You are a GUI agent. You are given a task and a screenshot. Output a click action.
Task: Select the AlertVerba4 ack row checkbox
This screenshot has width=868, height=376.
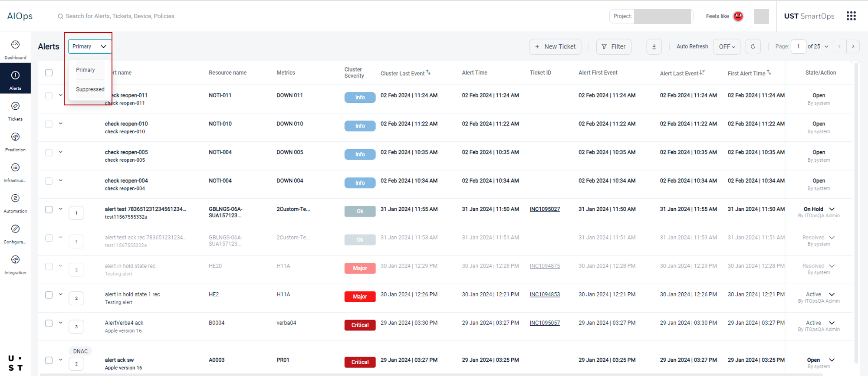coord(49,324)
